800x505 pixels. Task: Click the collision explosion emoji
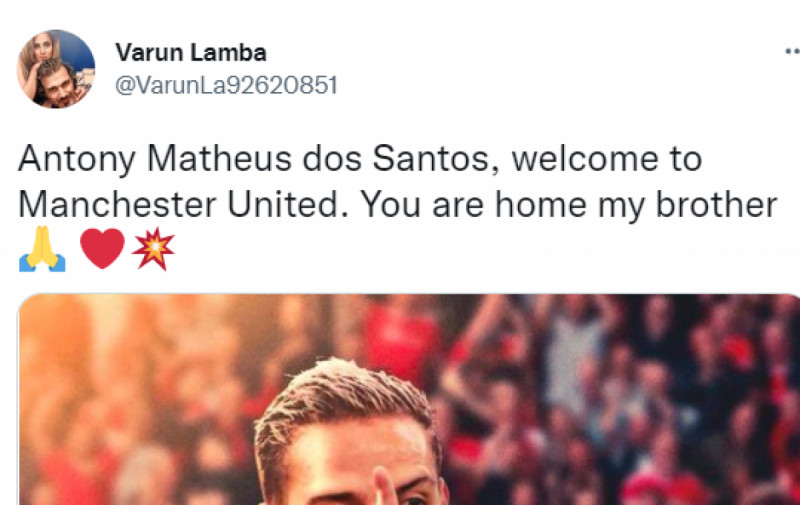[x=153, y=248]
